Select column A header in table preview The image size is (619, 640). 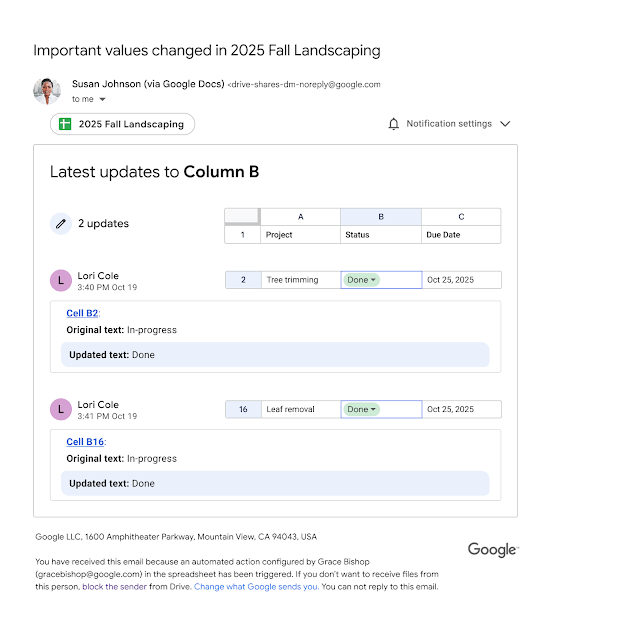click(300, 216)
